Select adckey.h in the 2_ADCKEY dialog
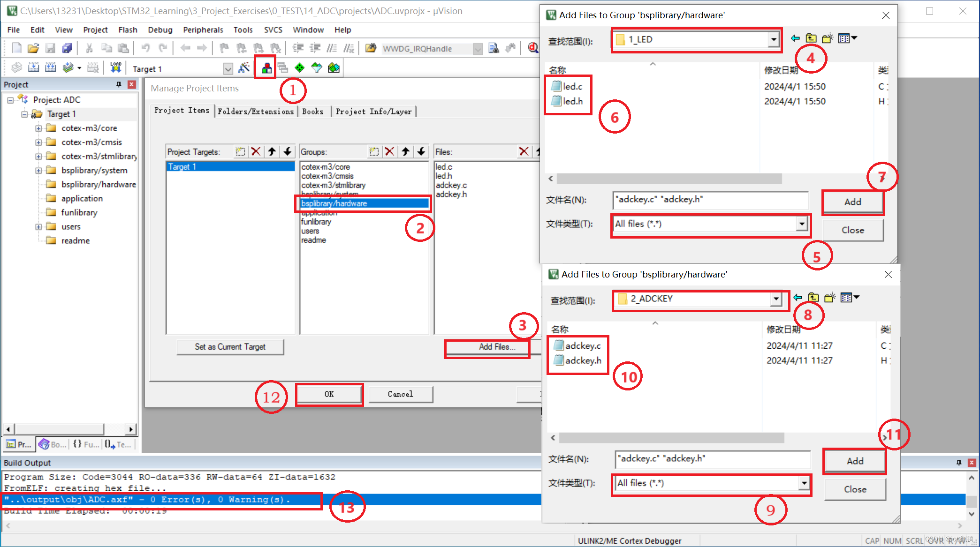This screenshot has height=547, width=980. 578,360
